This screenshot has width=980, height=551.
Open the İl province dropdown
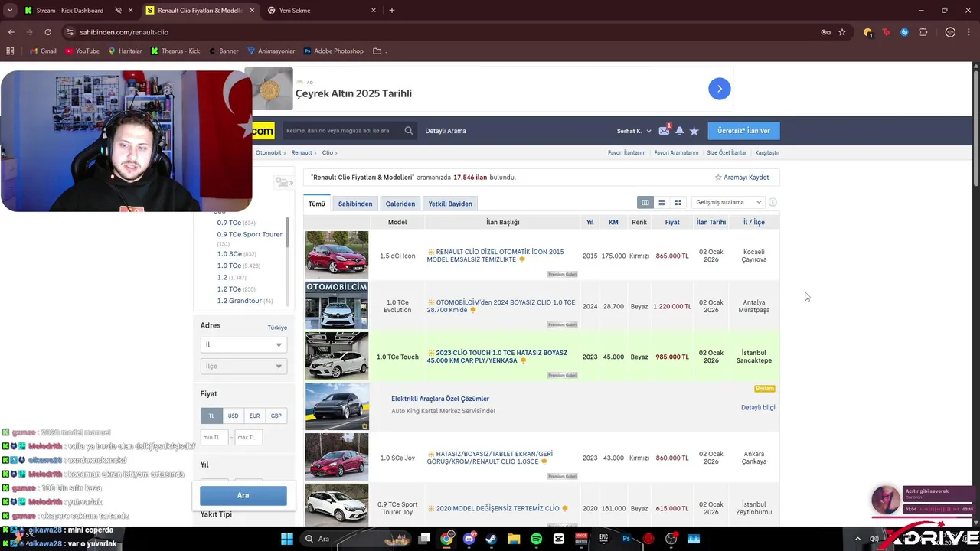click(243, 344)
